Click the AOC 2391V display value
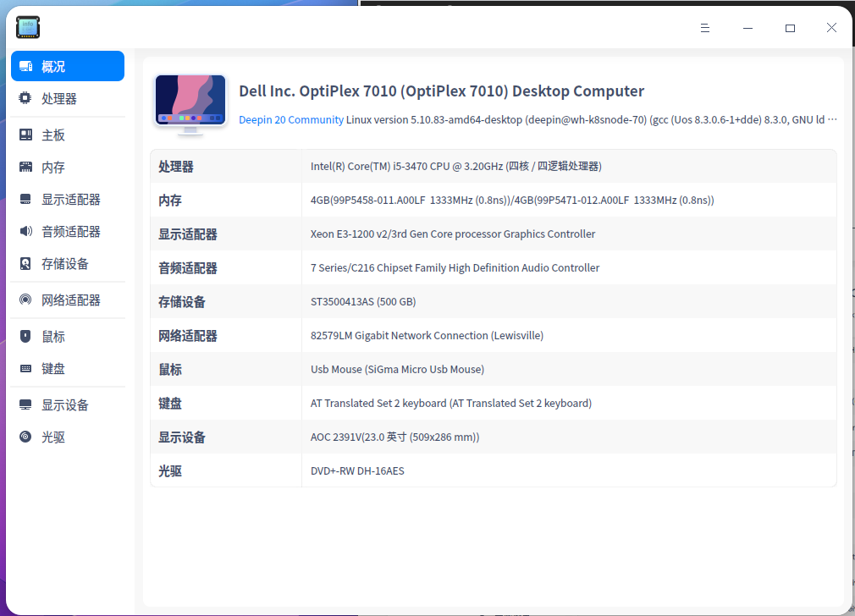Viewport: 855px width, 616px height. pos(394,437)
